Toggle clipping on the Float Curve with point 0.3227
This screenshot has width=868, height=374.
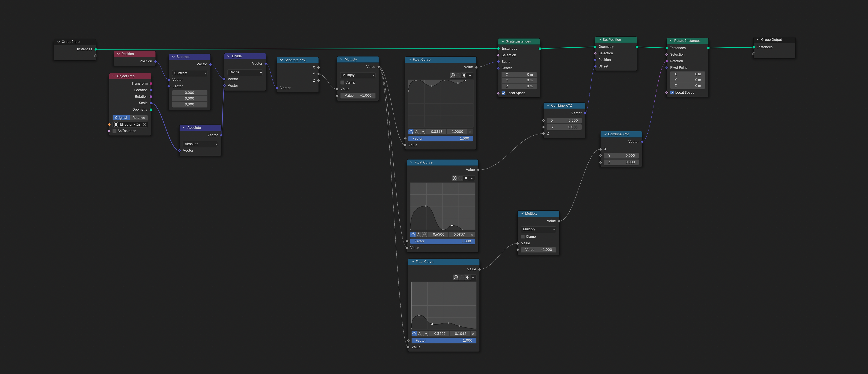point(467,278)
